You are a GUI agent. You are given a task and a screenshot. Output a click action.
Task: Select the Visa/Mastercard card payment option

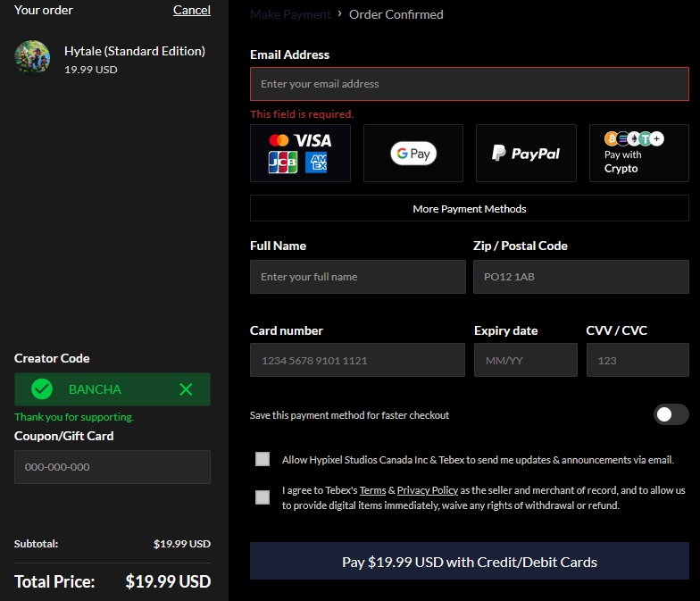pos(300,153)
